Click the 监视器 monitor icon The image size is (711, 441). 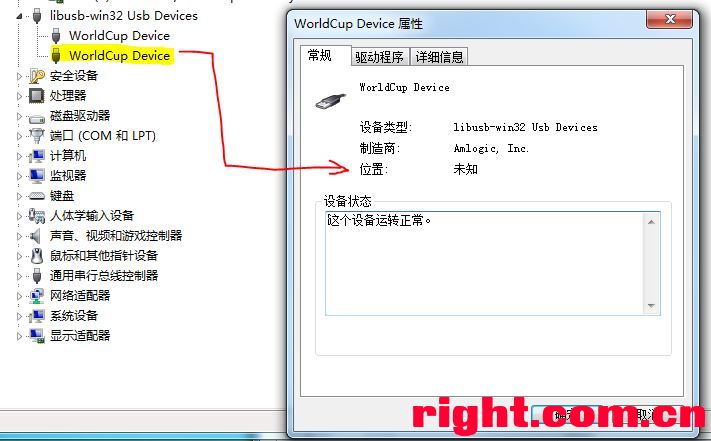pyautogui.click(x=37, y=175)
